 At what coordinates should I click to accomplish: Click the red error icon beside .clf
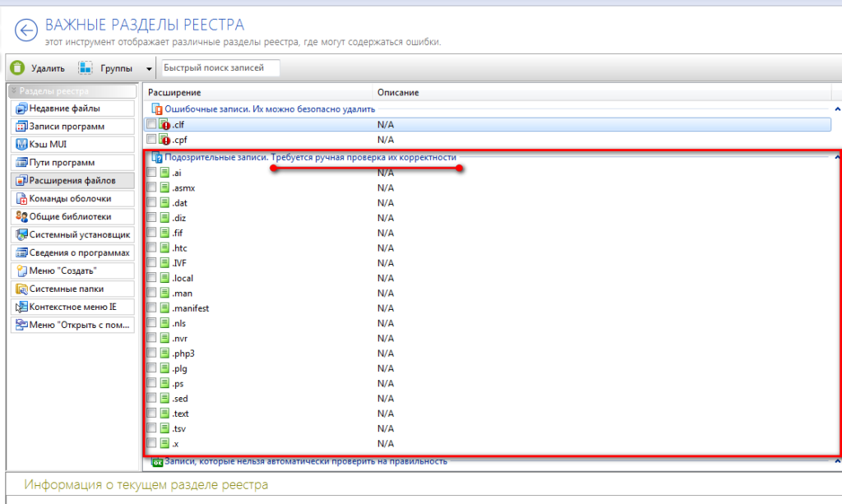(164, 125)
